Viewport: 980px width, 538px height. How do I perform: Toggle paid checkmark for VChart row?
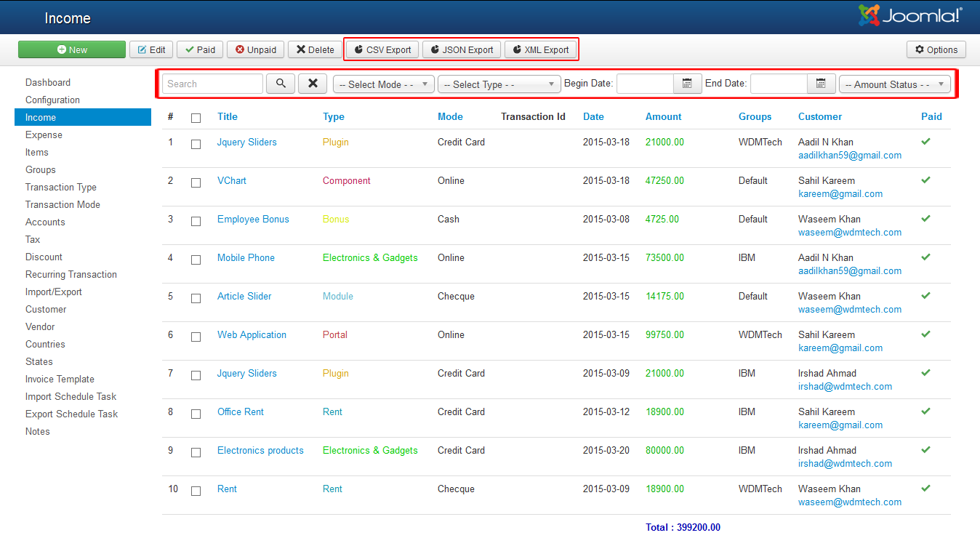[x=925, y=180]
